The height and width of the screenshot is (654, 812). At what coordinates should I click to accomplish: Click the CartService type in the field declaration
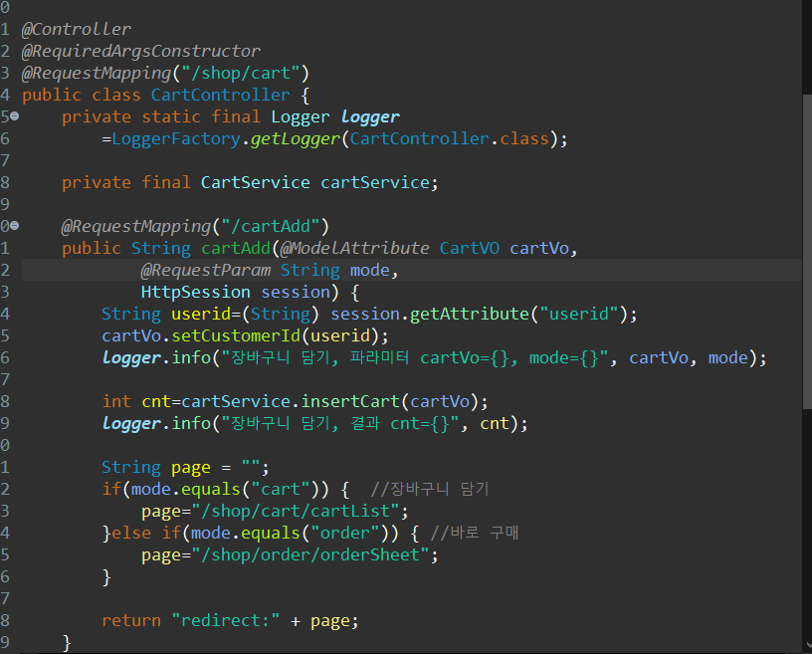pos(256,182)
